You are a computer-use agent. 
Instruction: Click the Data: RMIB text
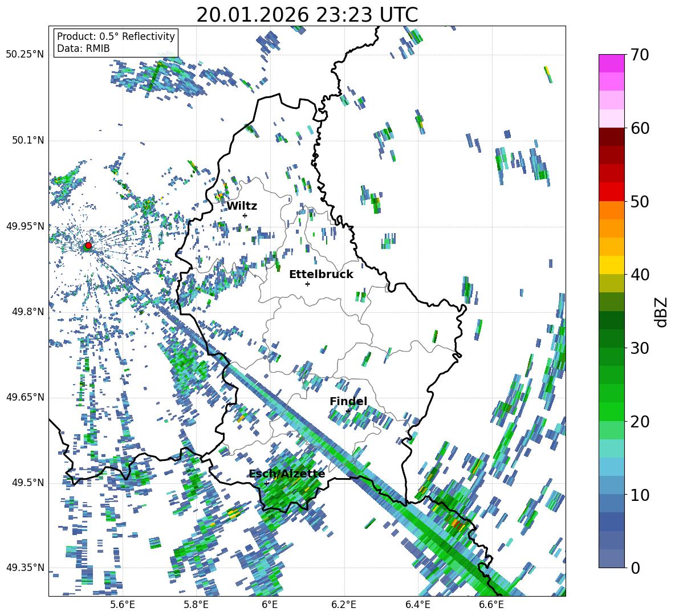click(x=83, y=48)
